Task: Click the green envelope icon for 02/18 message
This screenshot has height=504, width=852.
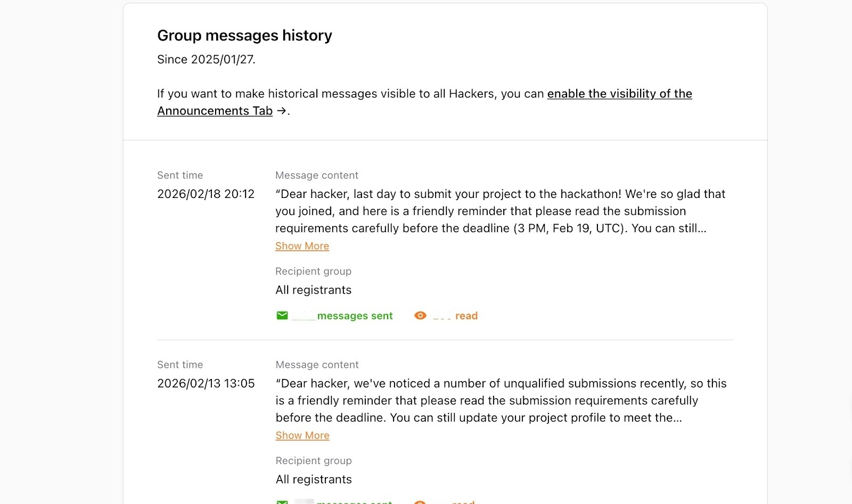Action: point(282,316)
